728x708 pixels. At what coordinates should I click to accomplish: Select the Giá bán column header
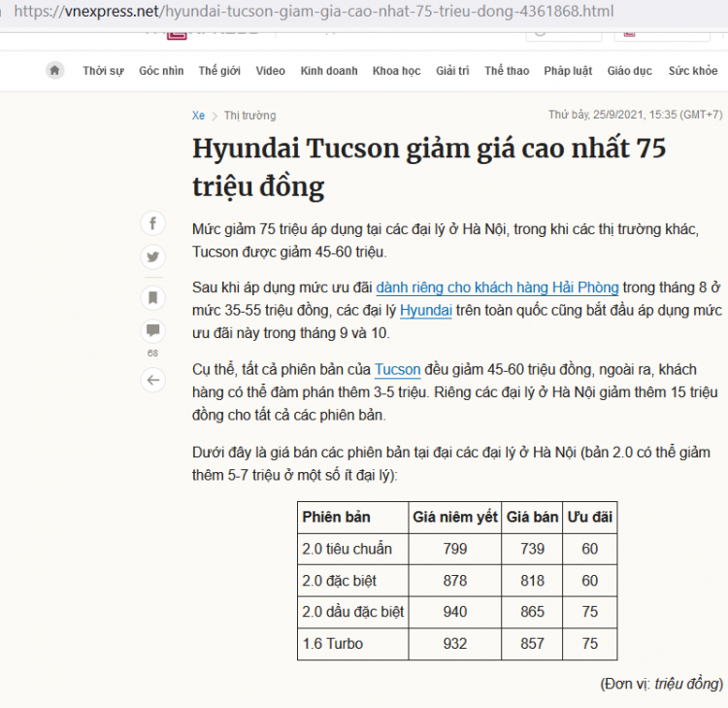[x=532, y=517]
